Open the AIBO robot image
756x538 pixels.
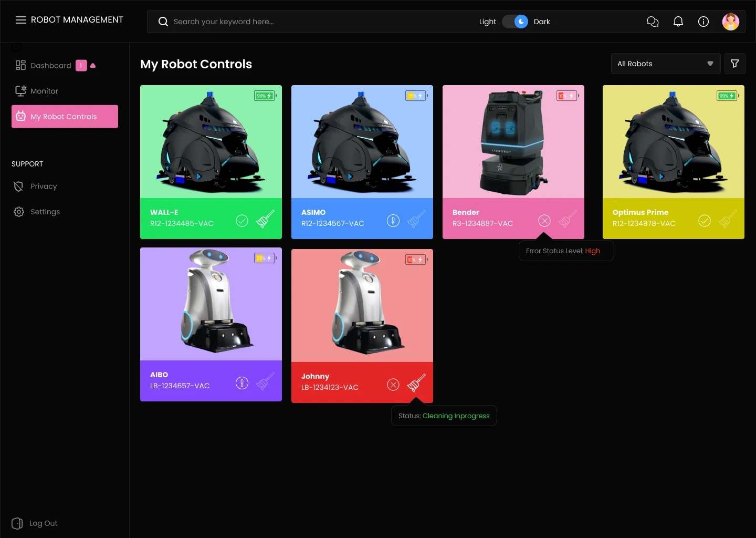[211, 304]
